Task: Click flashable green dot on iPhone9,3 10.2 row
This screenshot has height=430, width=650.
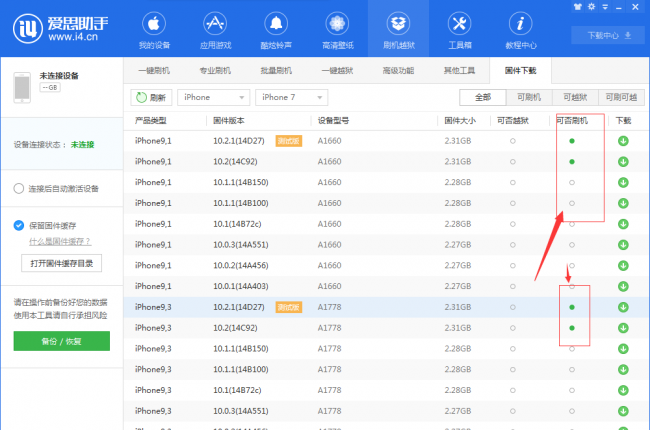Action: (572, 328)
